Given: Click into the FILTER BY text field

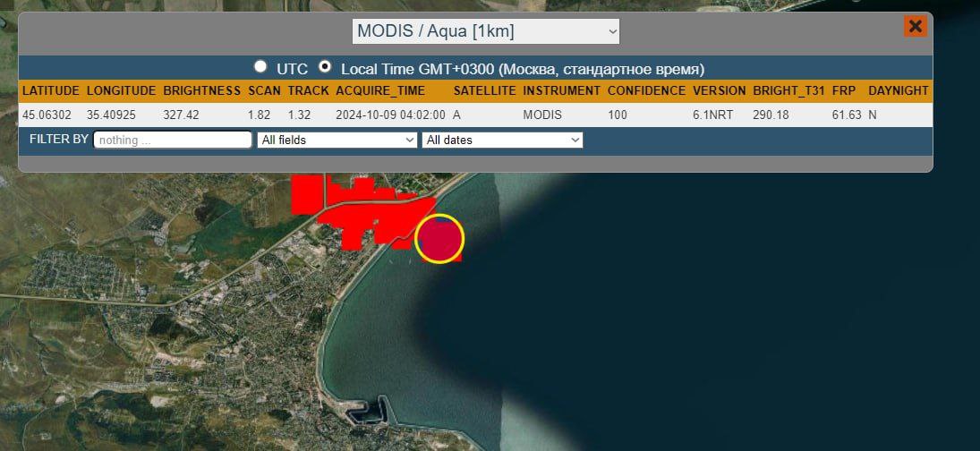Looking at the screenshot, I should tap(173, 140).
